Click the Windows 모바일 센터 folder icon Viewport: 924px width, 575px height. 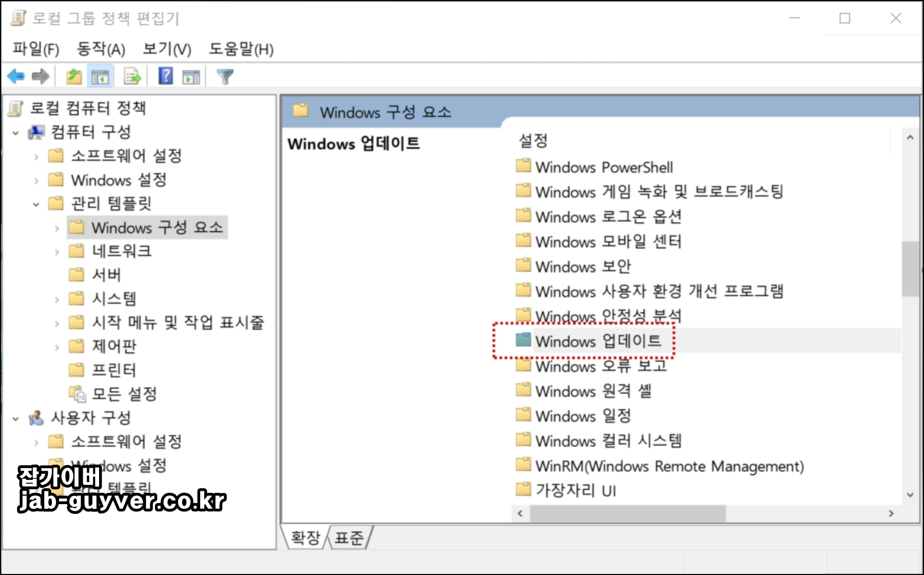523,240
